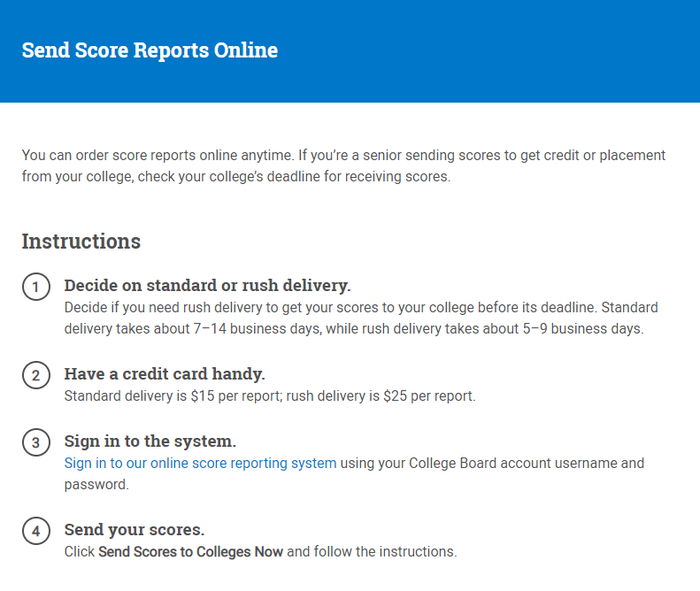This screenshot has width=700, height=591.
Task: Select the 'Decide on standard or rush delivery' heading
Action: point(207,286)
